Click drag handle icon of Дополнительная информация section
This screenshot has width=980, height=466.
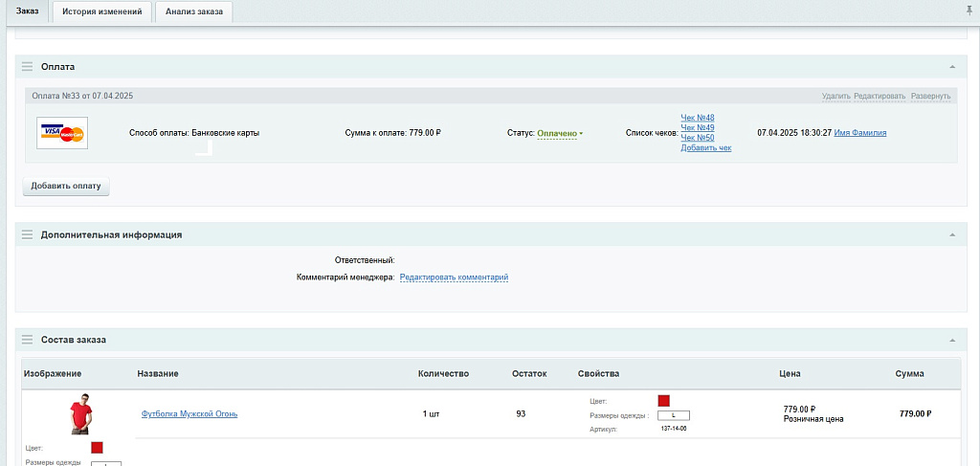click(27, 234)
